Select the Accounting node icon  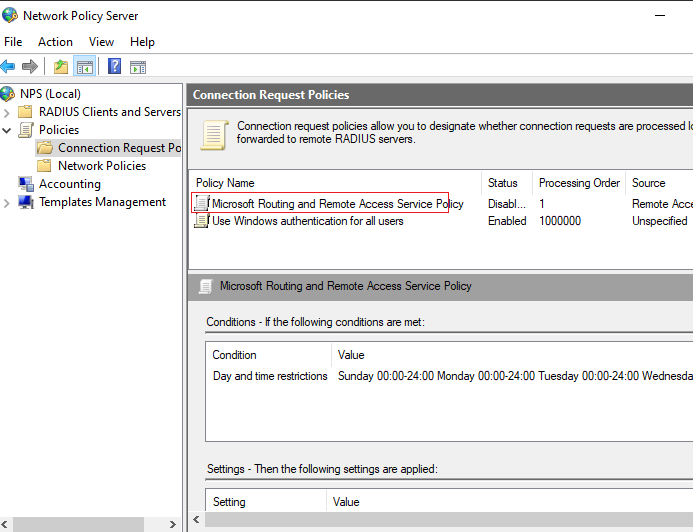tap(26, 184)
